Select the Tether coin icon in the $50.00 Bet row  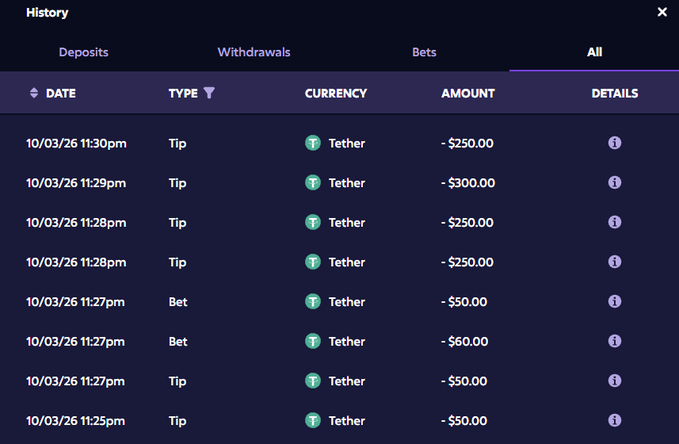(x=313, y=301)
